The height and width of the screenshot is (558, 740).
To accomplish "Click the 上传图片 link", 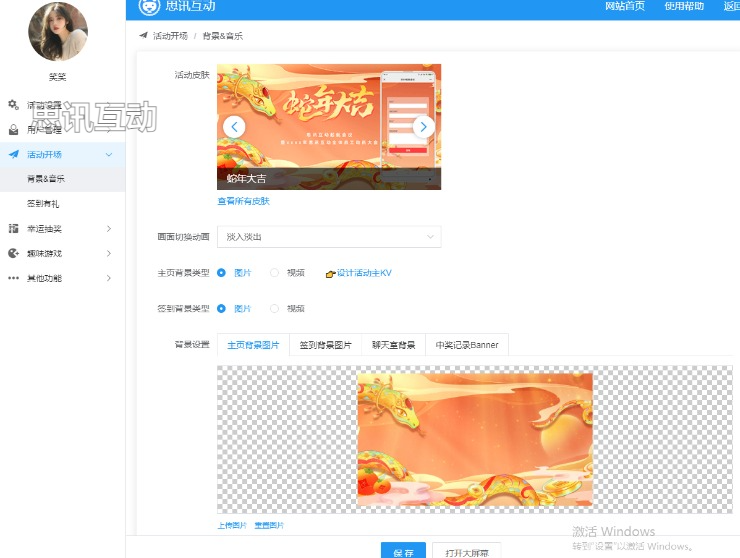I will click(x=232, y=525).
